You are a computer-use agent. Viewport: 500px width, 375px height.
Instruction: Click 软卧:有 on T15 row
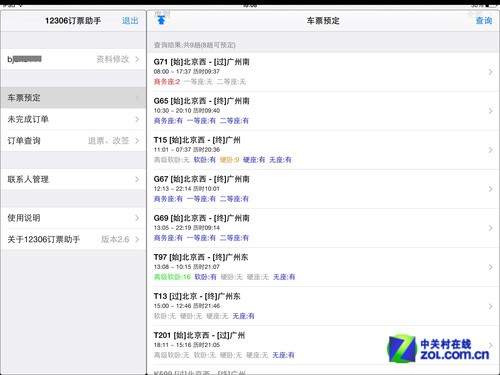(205, 160)
